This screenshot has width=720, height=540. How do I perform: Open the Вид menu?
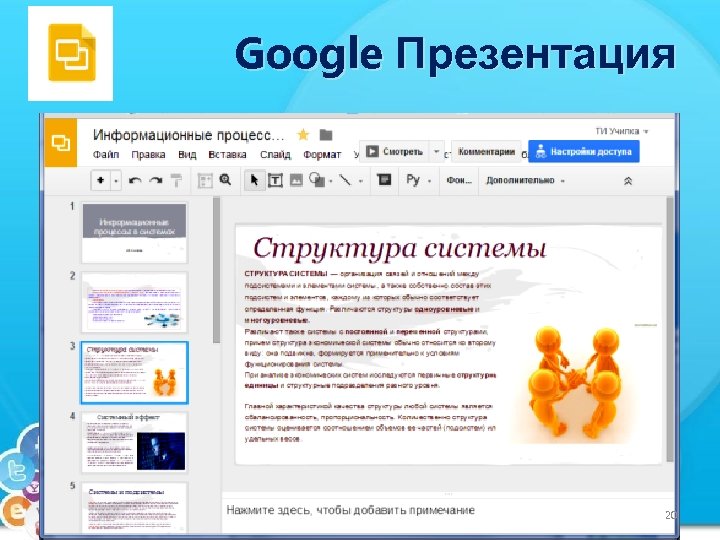(187, 155)
